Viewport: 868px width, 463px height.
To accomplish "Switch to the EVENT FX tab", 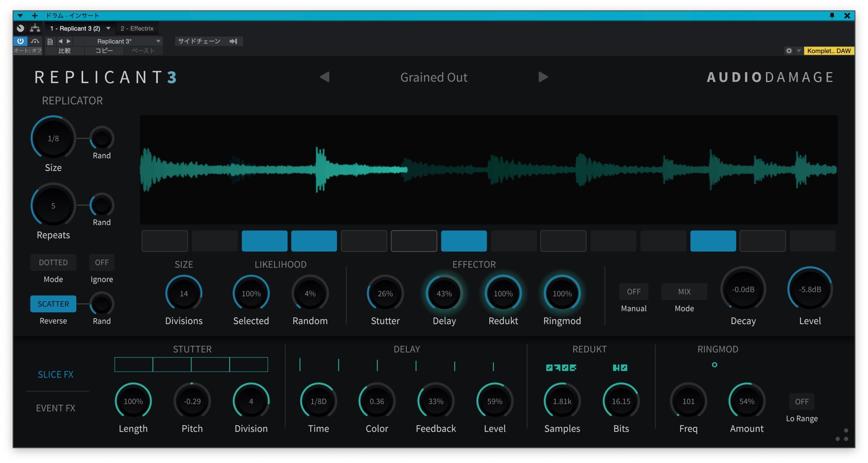I will [x=56, y=408].
